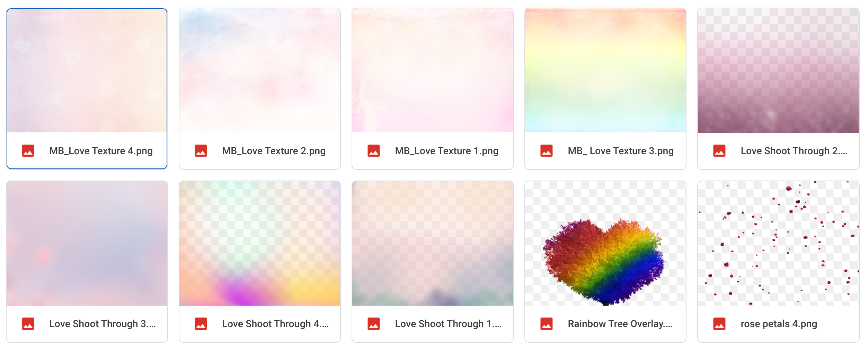The image size is (868, 350).
Task: Open the Love Shoot Through 4 thumbnail
Action: click(260, 244)
